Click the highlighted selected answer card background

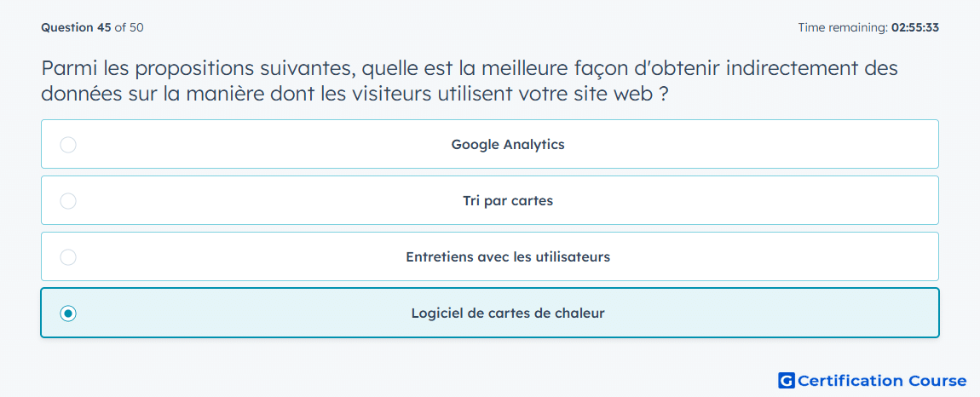[x=490, y=313]
